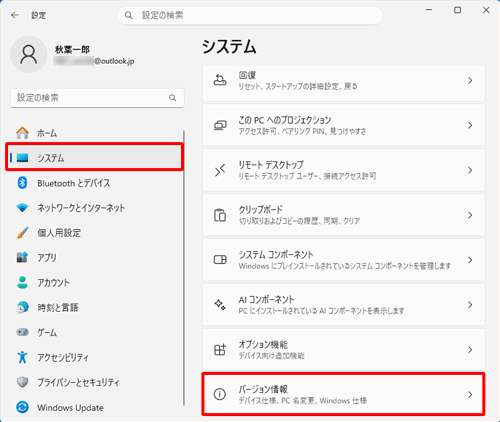Expand 回復 via its chevron
This screenshot has height=422, width=500.
point(470,80)
